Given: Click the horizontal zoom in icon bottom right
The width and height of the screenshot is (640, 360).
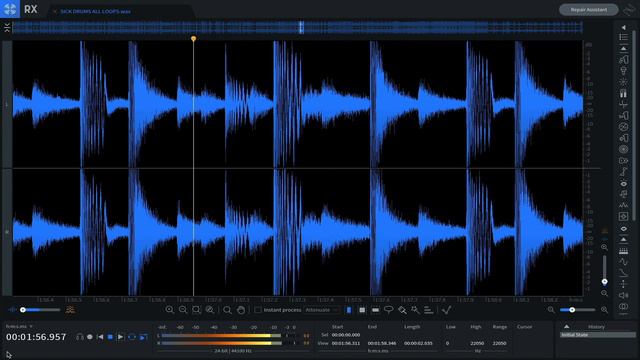Looking at the screenshot, I should click(604, 310).
